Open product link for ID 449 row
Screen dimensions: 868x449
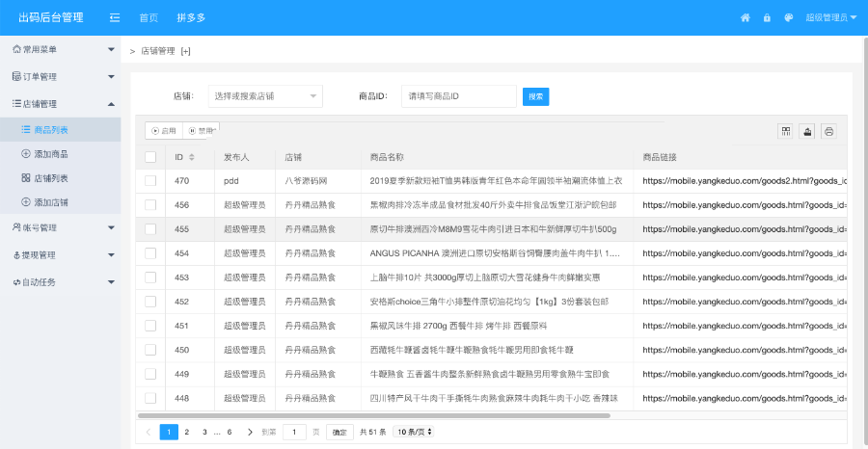click(745, 374)
